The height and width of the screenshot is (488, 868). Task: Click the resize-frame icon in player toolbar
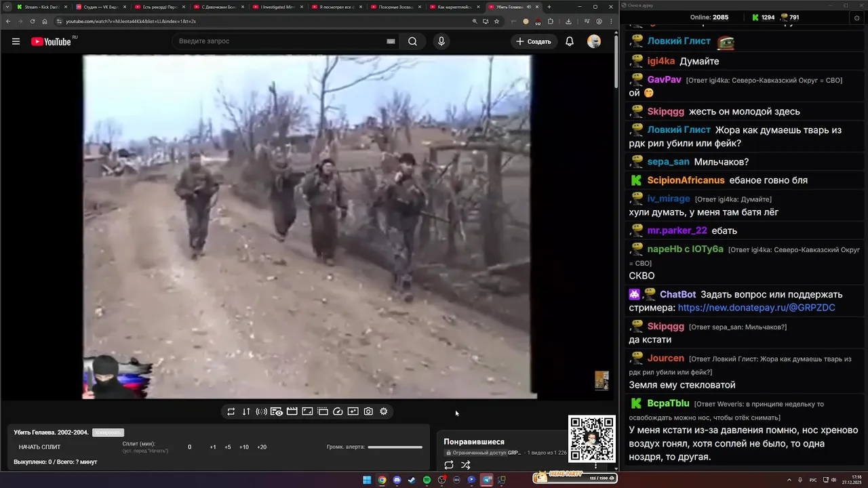point(307,411)
